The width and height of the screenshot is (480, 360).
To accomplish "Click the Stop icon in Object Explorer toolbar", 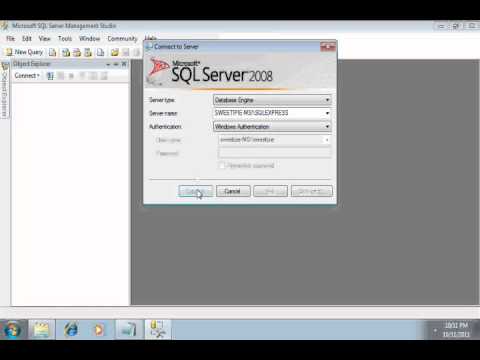I will [71, 76].
